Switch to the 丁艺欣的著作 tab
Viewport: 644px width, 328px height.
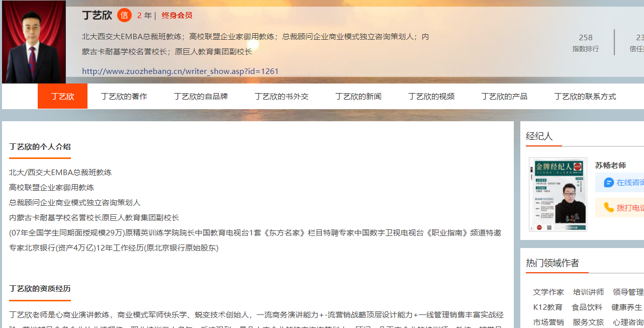[x=124, y=96]
